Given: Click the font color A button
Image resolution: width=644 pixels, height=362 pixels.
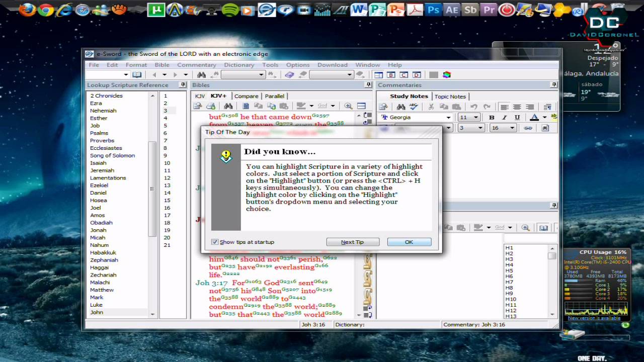Looking at the screenshot, I should pyautogui.click(x=534, y=117).
